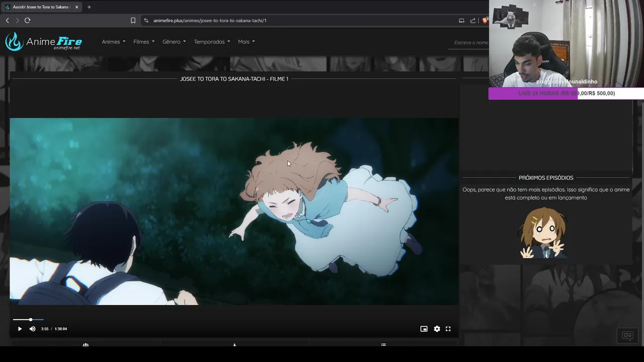Expand the Mais dropdown menu
Image resolution: width=644 pixels, height=362 pixels.
[x=246, y=42]
